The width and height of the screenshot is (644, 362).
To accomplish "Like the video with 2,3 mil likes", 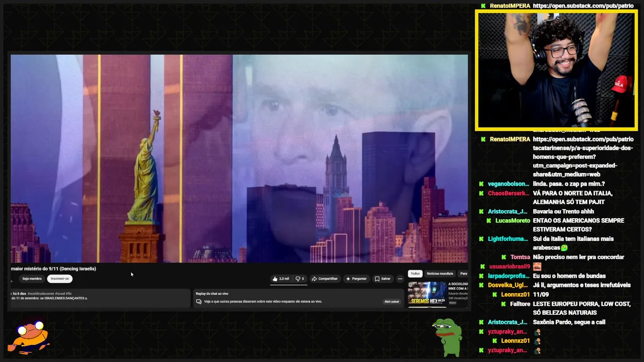I will [281, 279].
